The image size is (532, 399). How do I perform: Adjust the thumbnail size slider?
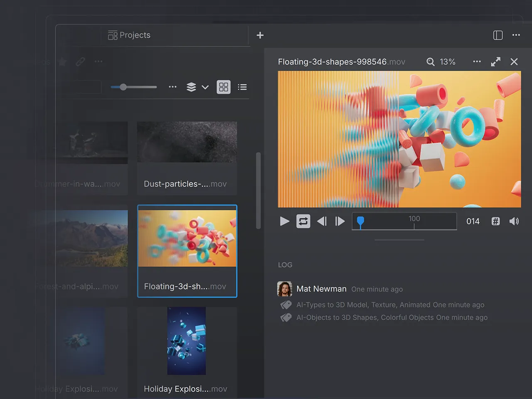pyautogui.click(x=134, y=87)
